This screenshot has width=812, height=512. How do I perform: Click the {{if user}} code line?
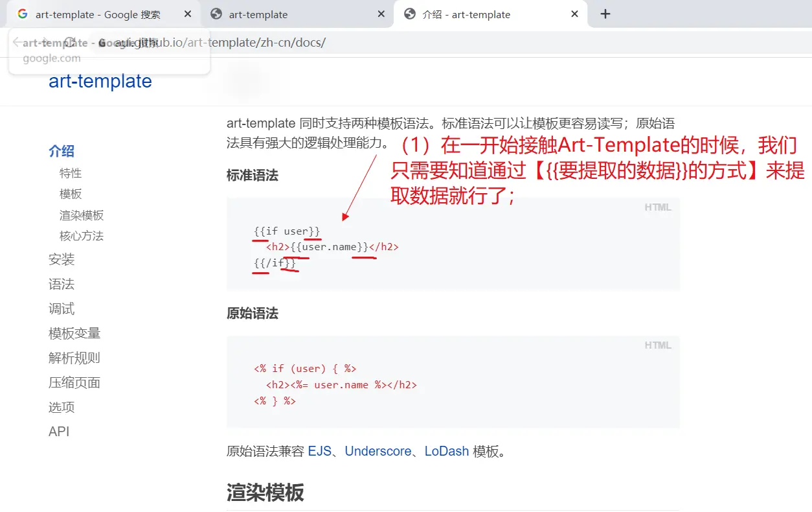point(287,231)
